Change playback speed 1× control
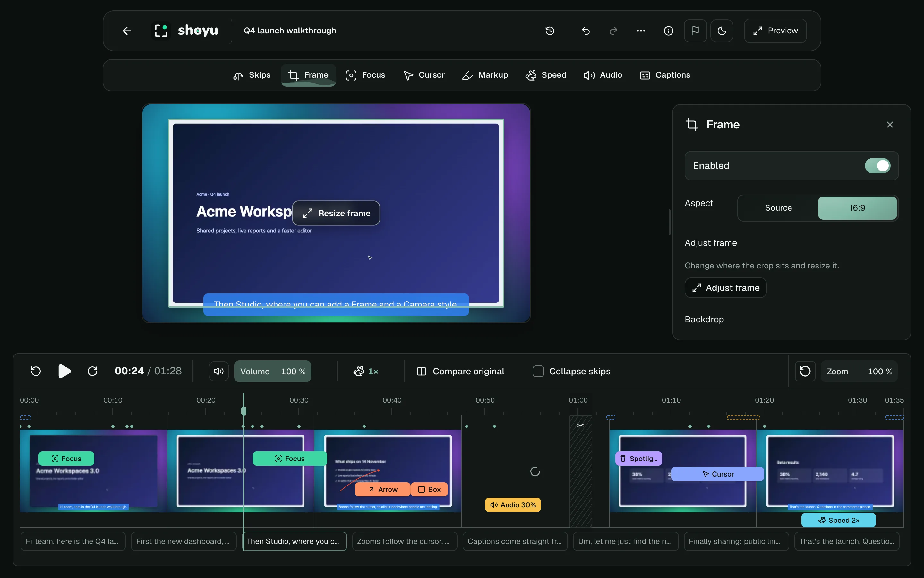The height and width of the screenshot is (578, 924). pos(366,371)
